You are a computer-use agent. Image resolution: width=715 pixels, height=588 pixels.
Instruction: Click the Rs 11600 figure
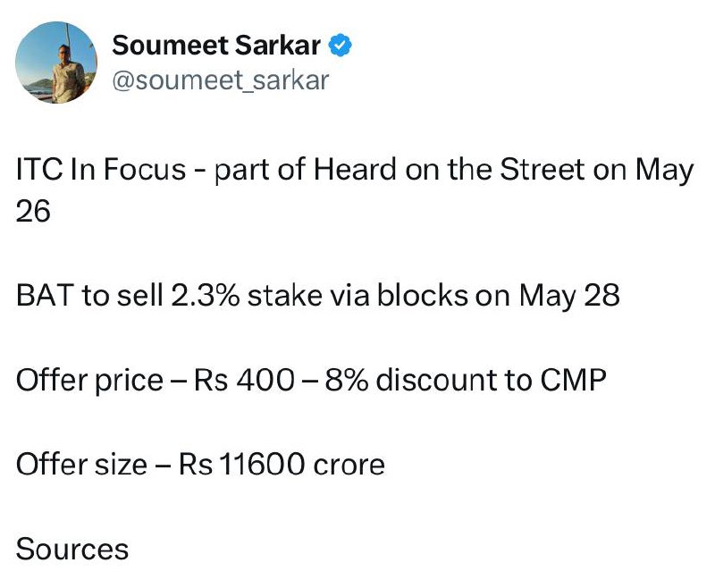point(240,464)
